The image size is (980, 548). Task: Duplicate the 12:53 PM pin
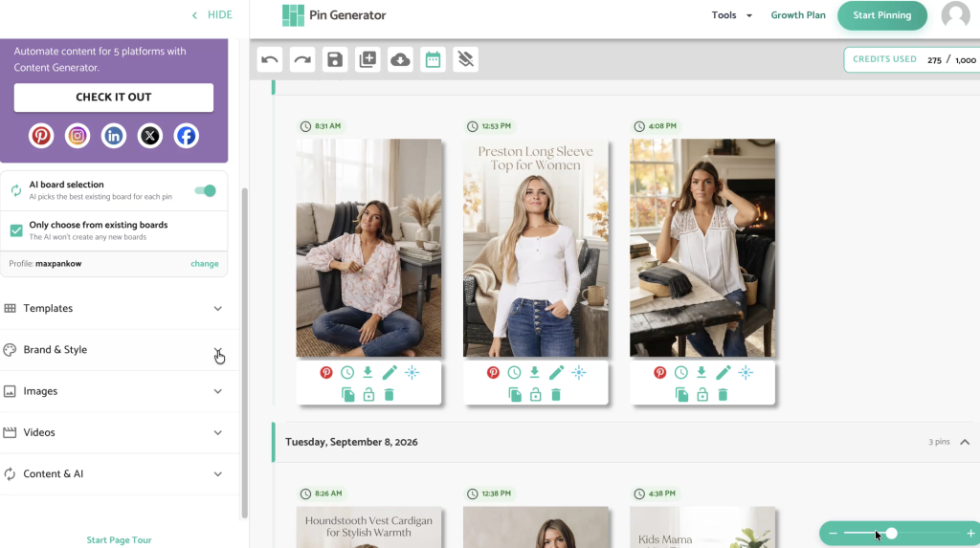(515, 394)
